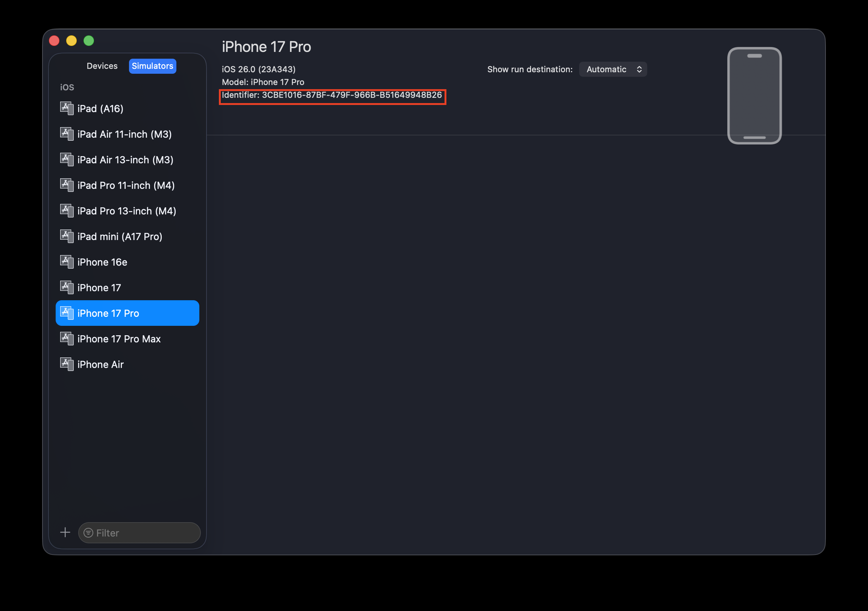
Task: Click the Automatic popup stepper arrows
Action: tap(639, 69)
